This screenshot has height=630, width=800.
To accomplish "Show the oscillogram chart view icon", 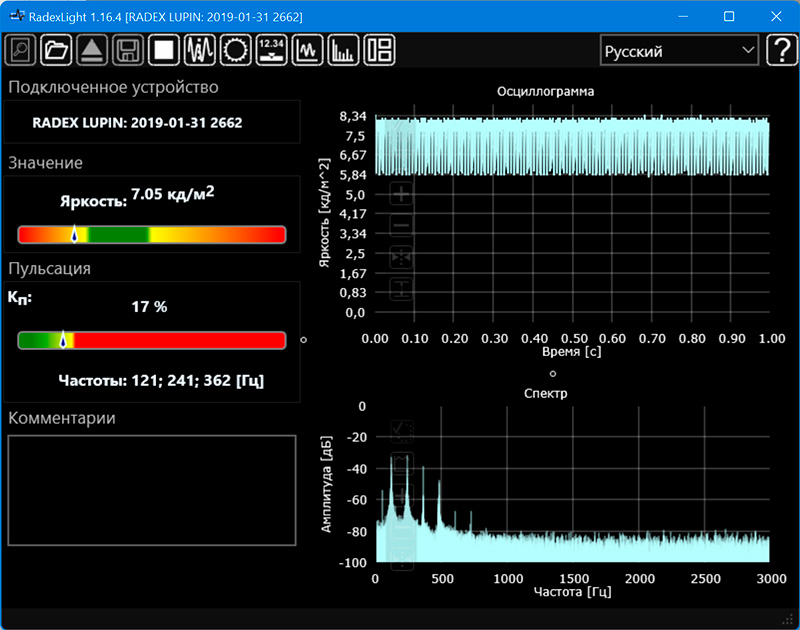I will tap(308, 50).
